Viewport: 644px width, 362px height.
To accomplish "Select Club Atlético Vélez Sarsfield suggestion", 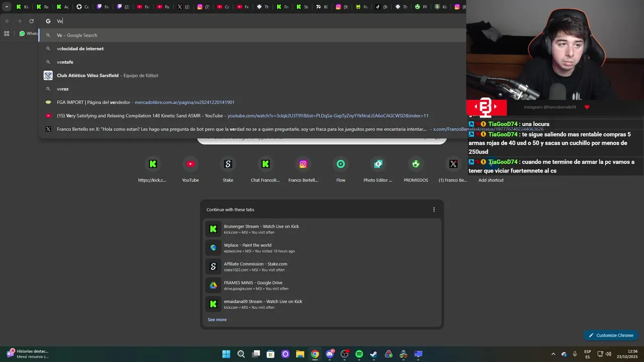I will [252, 75].
